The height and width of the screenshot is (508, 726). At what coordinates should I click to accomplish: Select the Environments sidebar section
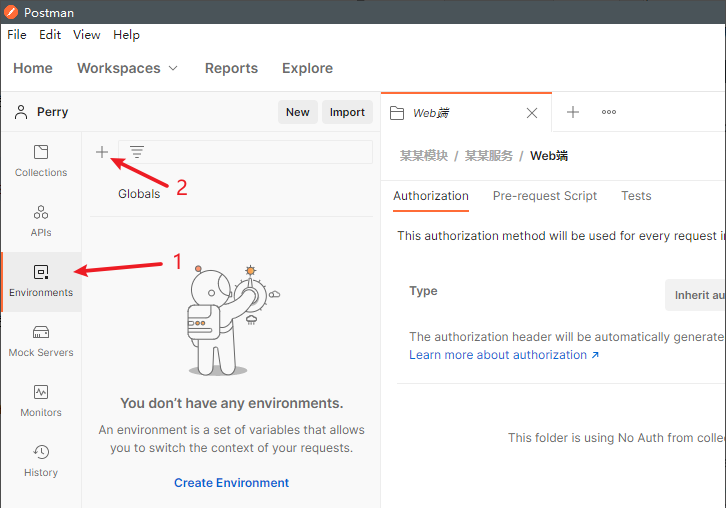point(41,282)
